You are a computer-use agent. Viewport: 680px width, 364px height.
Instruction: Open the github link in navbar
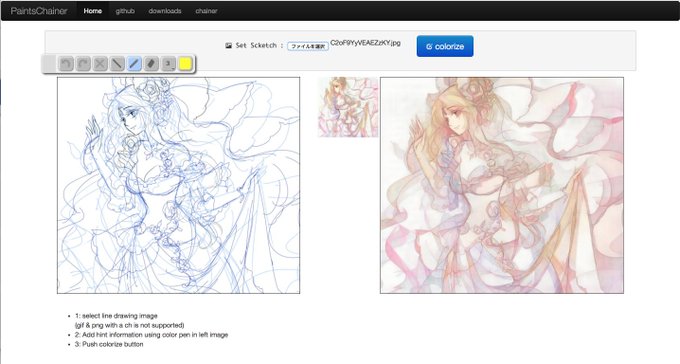125,11
